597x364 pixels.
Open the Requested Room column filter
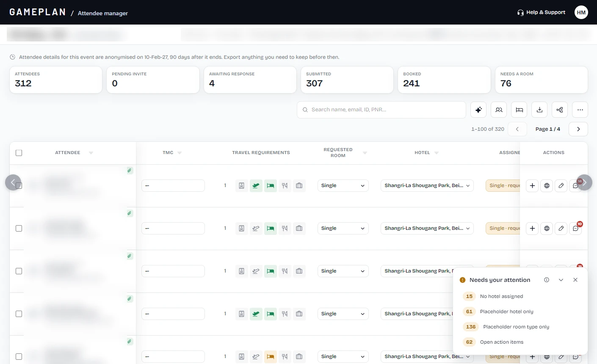(365, 153)
